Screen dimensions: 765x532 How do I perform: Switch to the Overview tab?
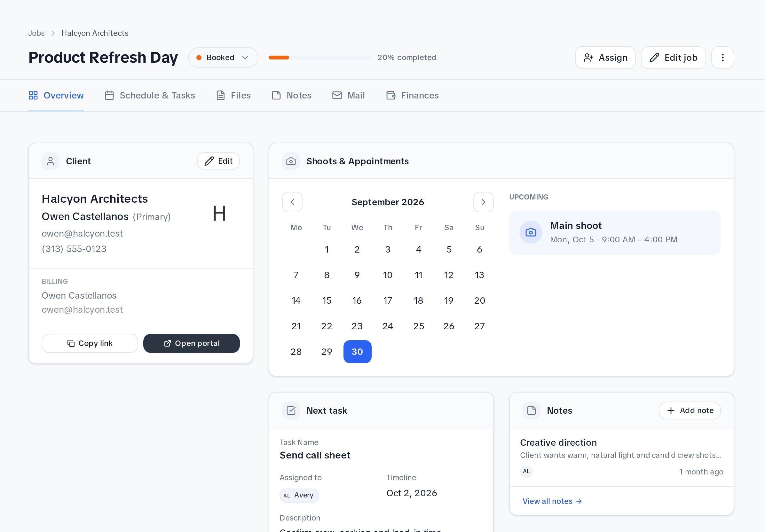point(56,95)
